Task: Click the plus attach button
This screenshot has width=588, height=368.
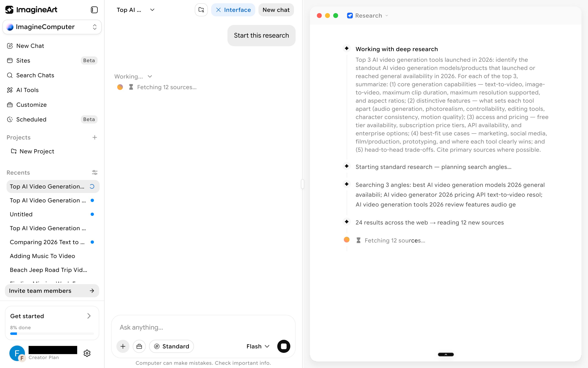Action: point(123,346)
